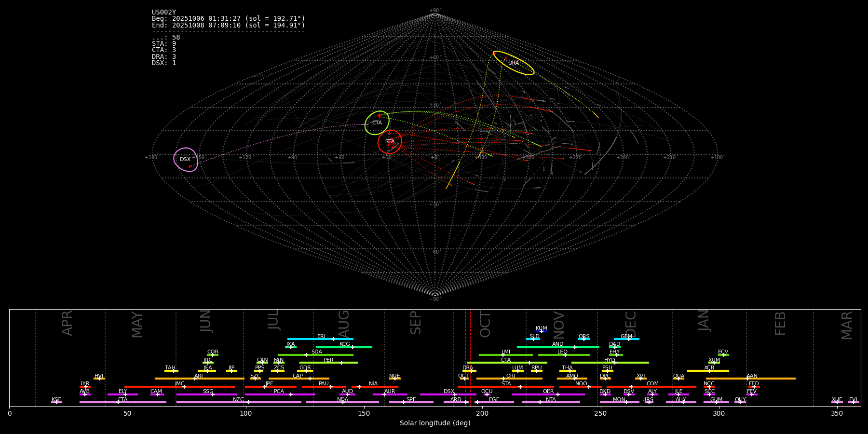Click the STA label on the timeline bar

tap(506, 384)
